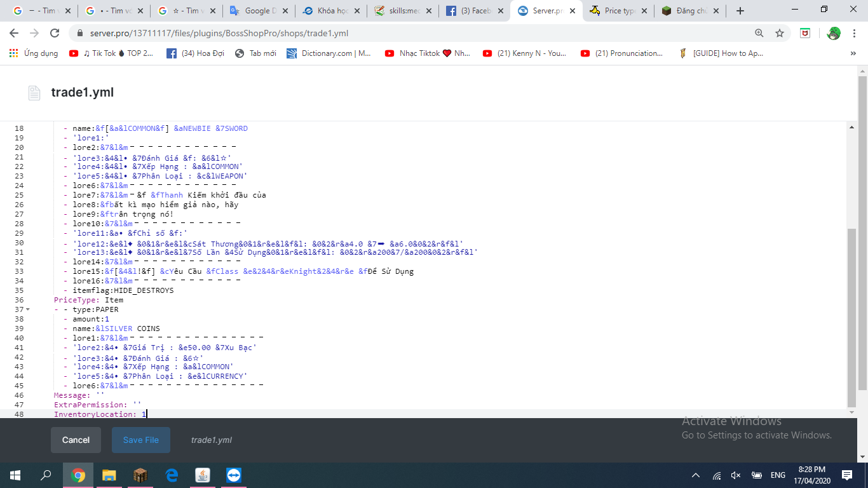This screenshot has width=868, height=488.
Task: Expand the hidden bookmarks overflow chevron
Action: [x=853, y=53]
